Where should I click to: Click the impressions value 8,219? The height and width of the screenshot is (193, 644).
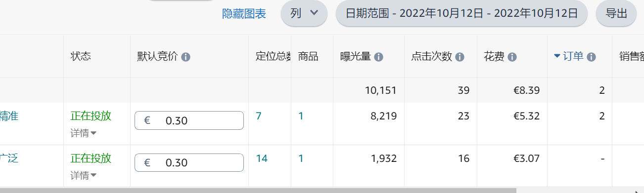[x=383, y=116]
